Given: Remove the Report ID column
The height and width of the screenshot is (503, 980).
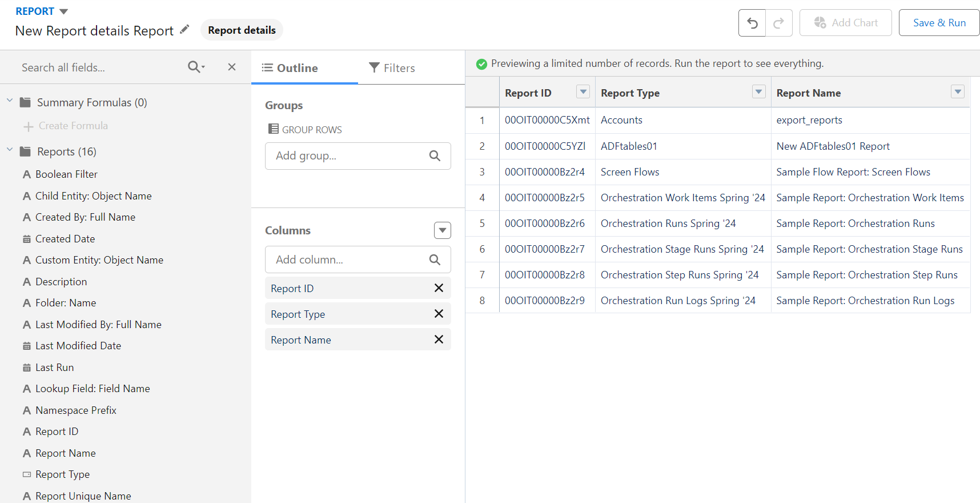Looking at the screenshot, I should pos(439,288).
